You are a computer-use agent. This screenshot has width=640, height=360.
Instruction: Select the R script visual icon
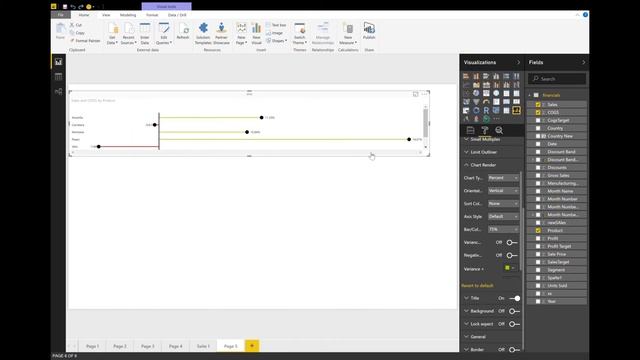tap(486, 110)
